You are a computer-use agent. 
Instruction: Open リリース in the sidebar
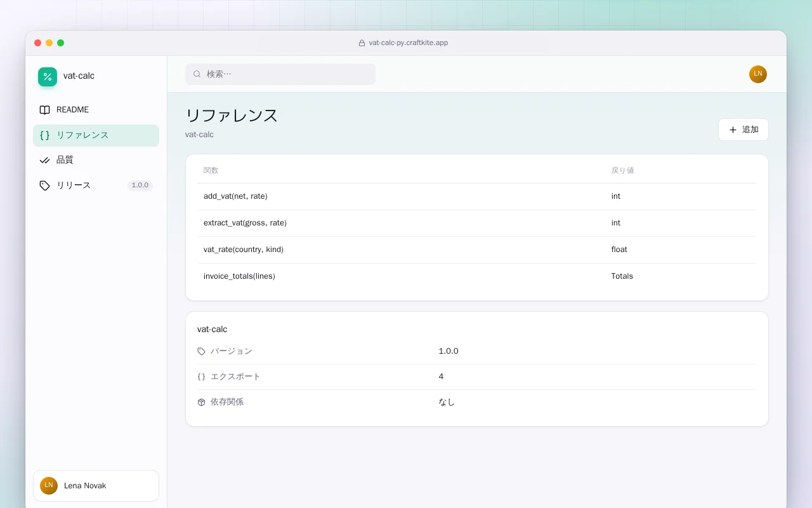(x=96, y=185)
